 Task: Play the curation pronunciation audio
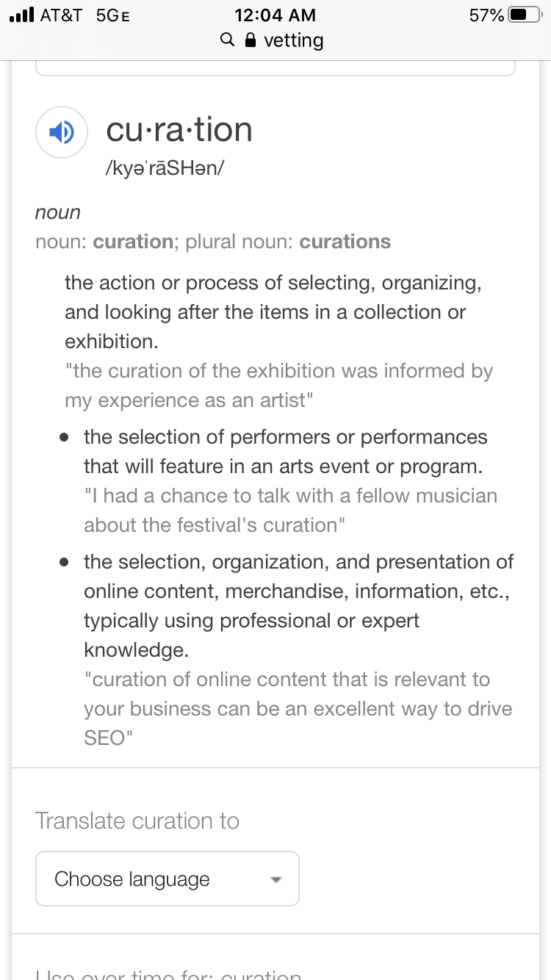click(62, 133)
